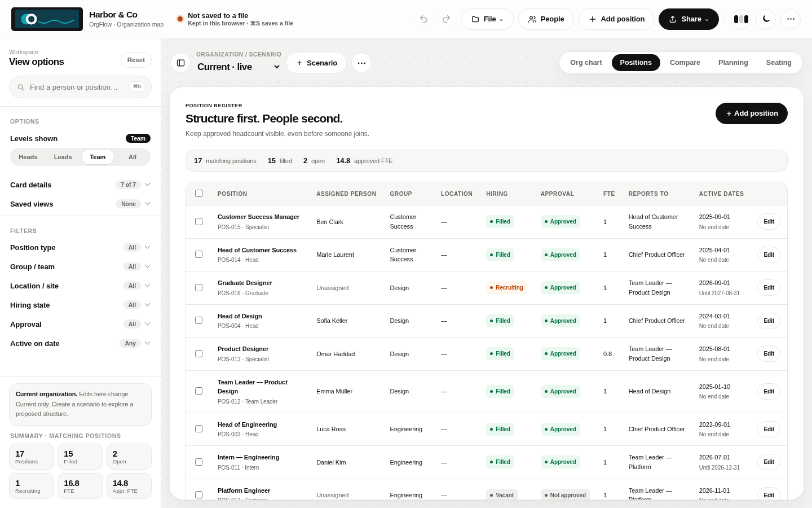
Task: Toggle dark mode moon icon
Action: 766,19
